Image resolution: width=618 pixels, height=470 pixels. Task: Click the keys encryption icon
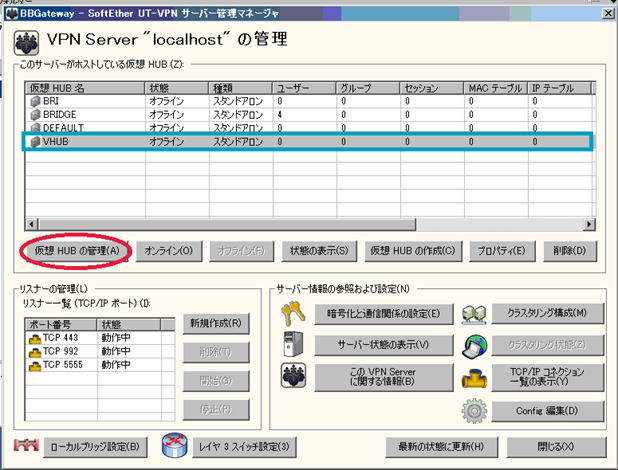point(293,313)
